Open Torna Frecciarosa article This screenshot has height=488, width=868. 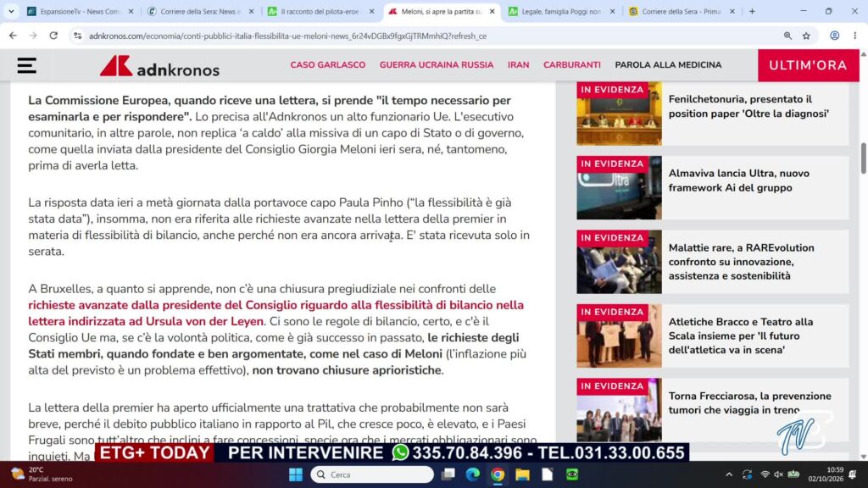pos(749,402)
